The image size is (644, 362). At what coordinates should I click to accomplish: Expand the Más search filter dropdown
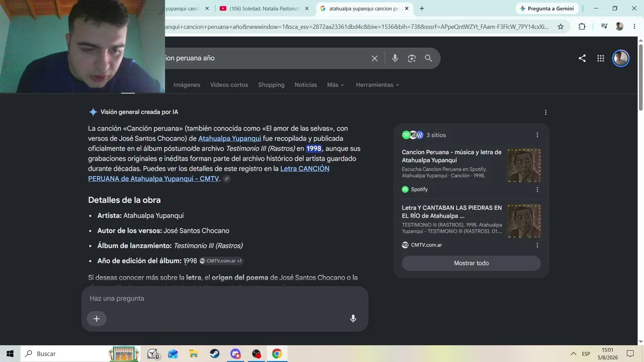click(336, 85)
